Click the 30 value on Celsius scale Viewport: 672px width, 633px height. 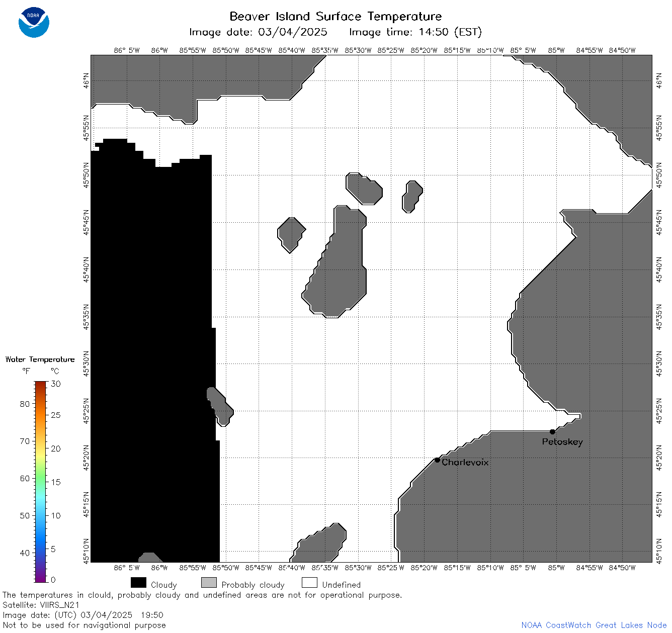point(56,384)
